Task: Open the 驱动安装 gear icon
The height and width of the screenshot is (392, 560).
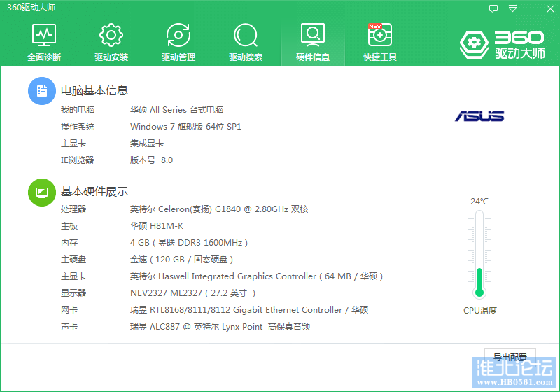Action: pos(111,35)
